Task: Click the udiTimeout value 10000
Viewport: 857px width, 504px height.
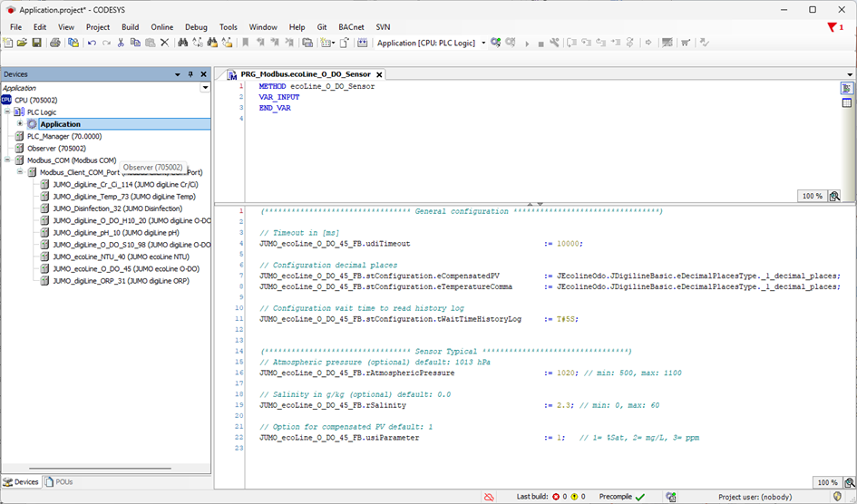Action: coord(568,244)
